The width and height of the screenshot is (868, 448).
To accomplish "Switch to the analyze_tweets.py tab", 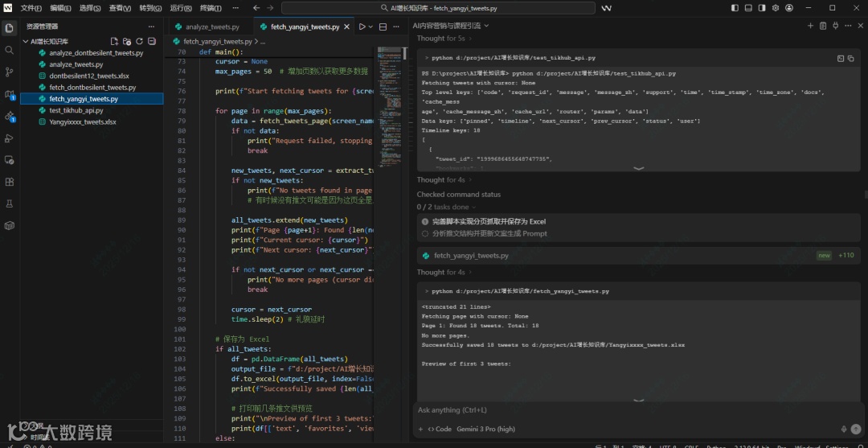I will pyautogui.click(x=212, y=27).
